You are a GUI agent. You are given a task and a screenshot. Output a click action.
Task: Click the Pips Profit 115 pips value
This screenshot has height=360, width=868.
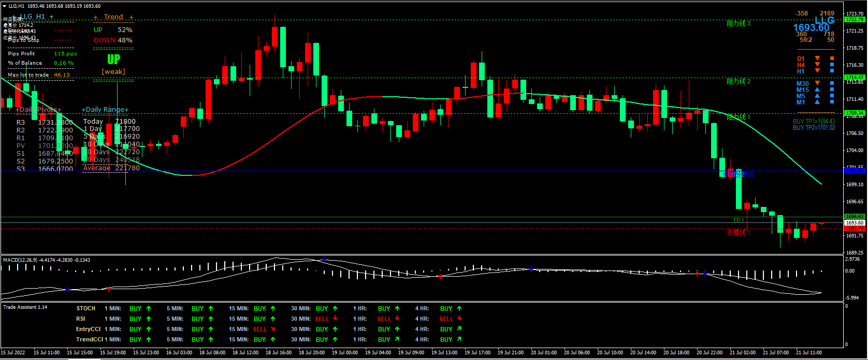click(x=65, y=54)
